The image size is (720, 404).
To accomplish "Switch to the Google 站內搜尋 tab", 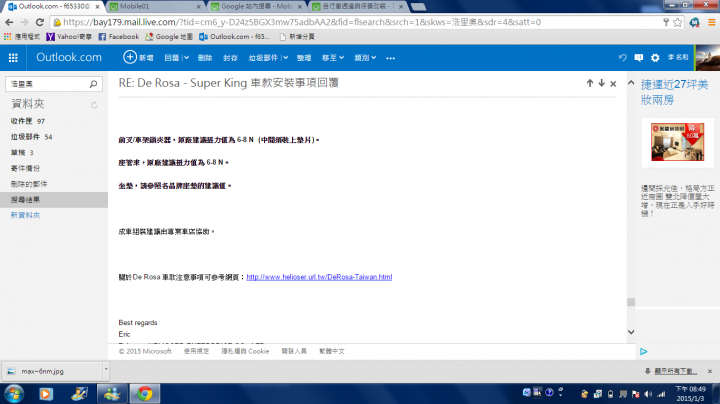I will coord(256,6).
